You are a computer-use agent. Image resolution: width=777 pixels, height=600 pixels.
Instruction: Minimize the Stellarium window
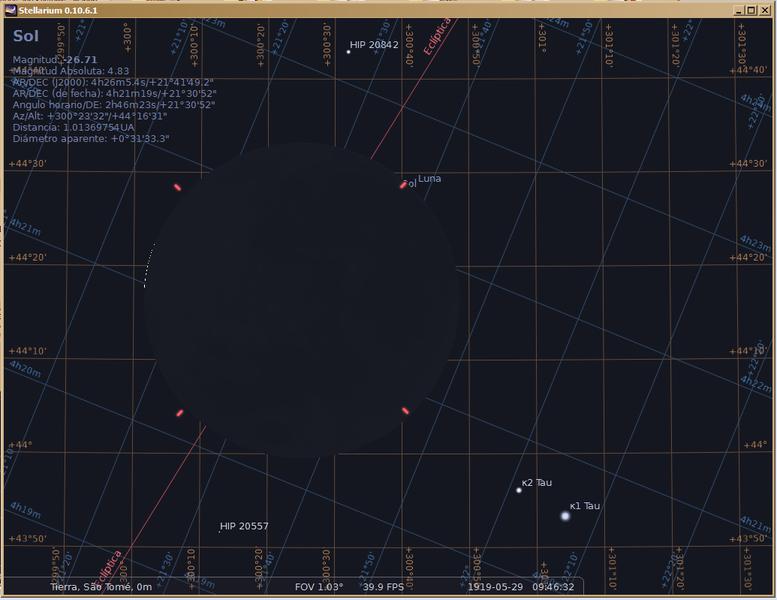(740, 10)
